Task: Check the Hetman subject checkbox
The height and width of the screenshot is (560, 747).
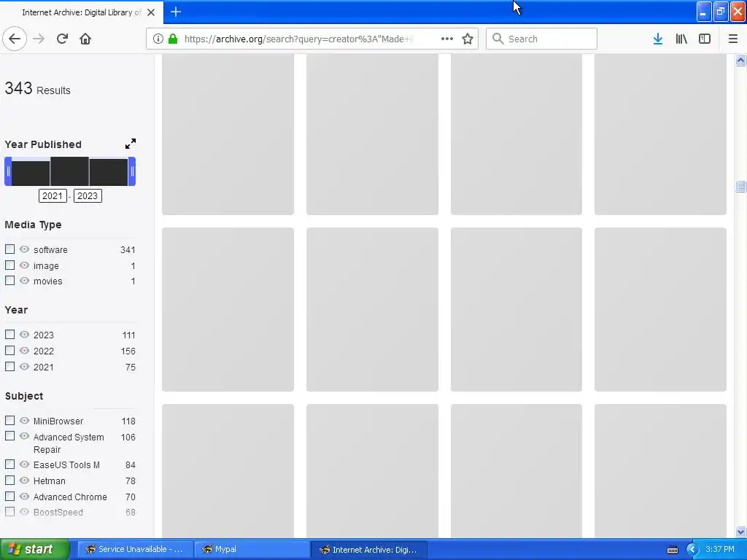Action: tap(9, 480)
